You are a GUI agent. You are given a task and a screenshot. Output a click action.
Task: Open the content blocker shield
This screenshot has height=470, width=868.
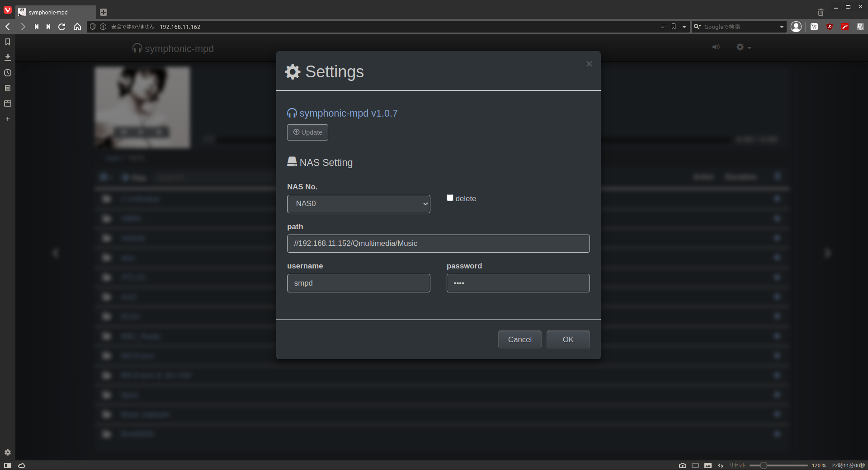click(x=93, y=27)
